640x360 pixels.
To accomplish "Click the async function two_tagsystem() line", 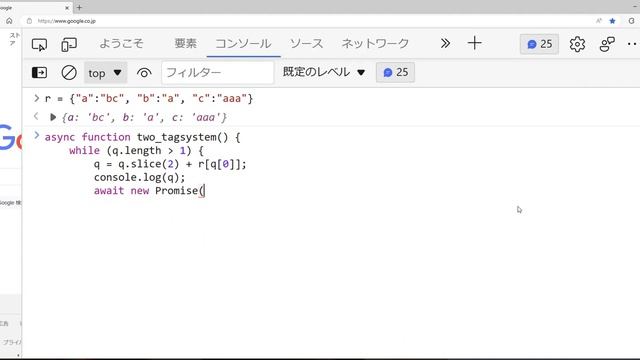I will [x=142, y=137].
